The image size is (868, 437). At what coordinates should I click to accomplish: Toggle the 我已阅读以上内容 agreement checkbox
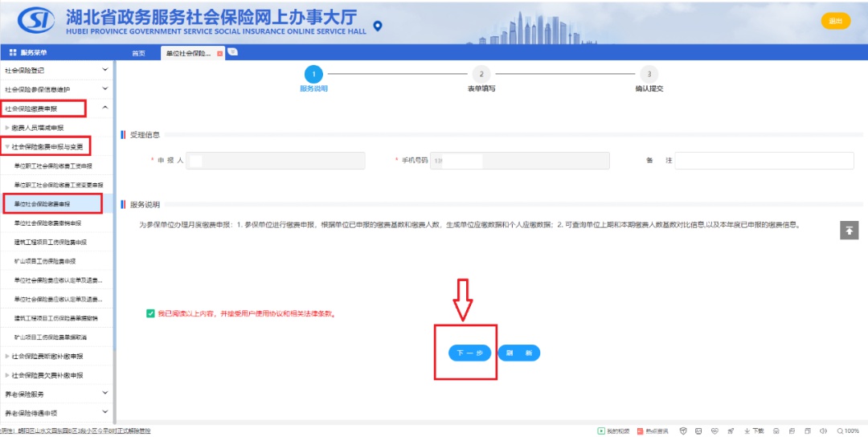150,313
